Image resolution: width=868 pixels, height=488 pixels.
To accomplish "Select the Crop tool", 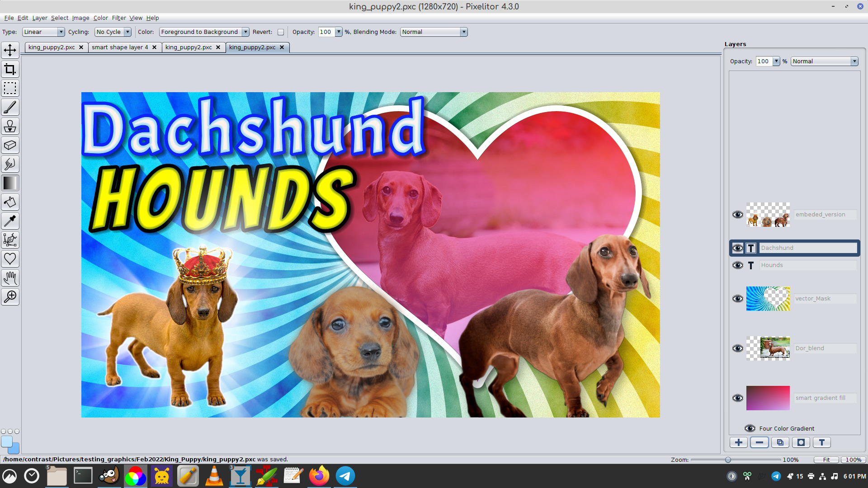I will 10,69.
